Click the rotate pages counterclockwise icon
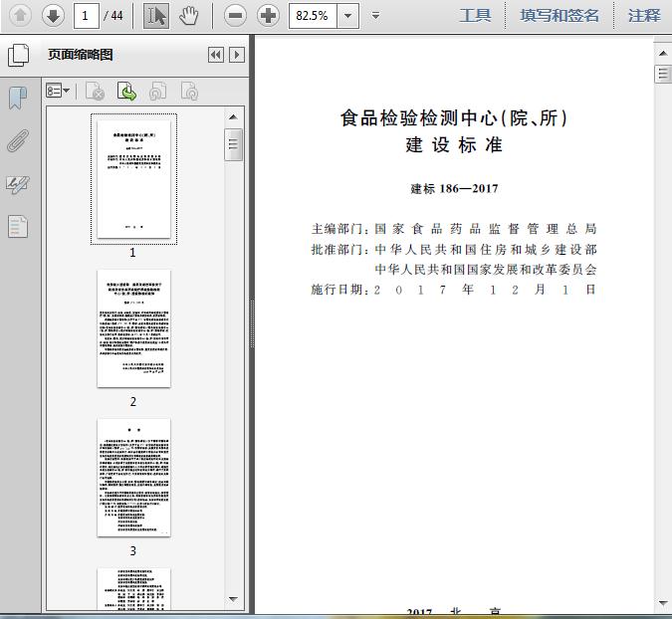 (158, 91)
